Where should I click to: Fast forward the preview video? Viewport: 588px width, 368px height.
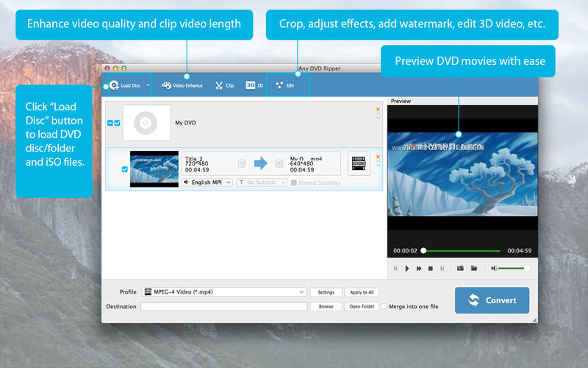click(x=419, y=269)
